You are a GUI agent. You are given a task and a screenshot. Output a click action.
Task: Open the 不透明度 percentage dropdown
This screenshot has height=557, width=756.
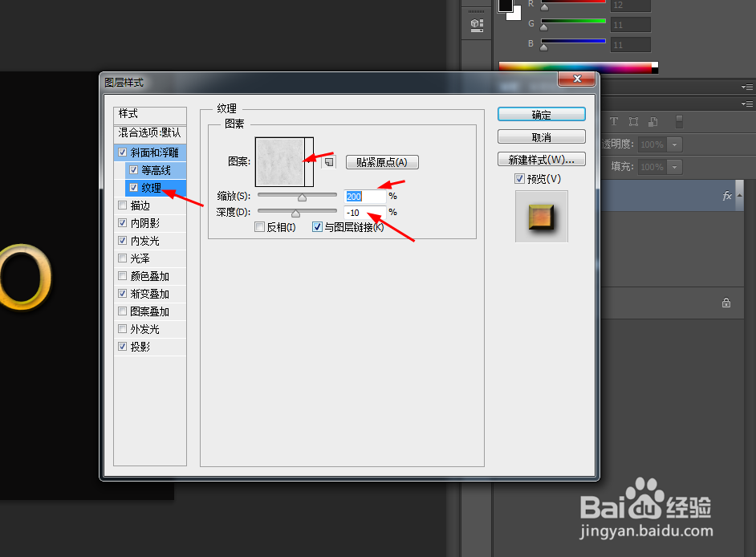(674, 144)
